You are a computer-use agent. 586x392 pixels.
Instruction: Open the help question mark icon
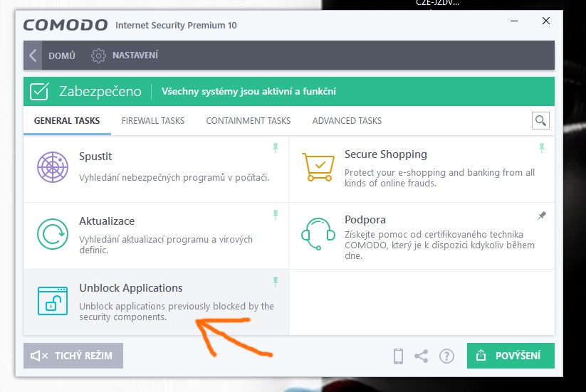[x=446, y=356]
